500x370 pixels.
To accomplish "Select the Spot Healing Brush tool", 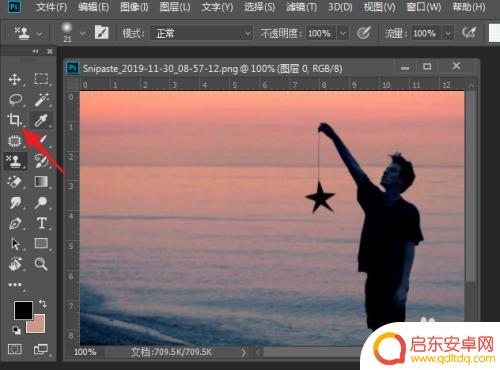I will pos(14,141).
